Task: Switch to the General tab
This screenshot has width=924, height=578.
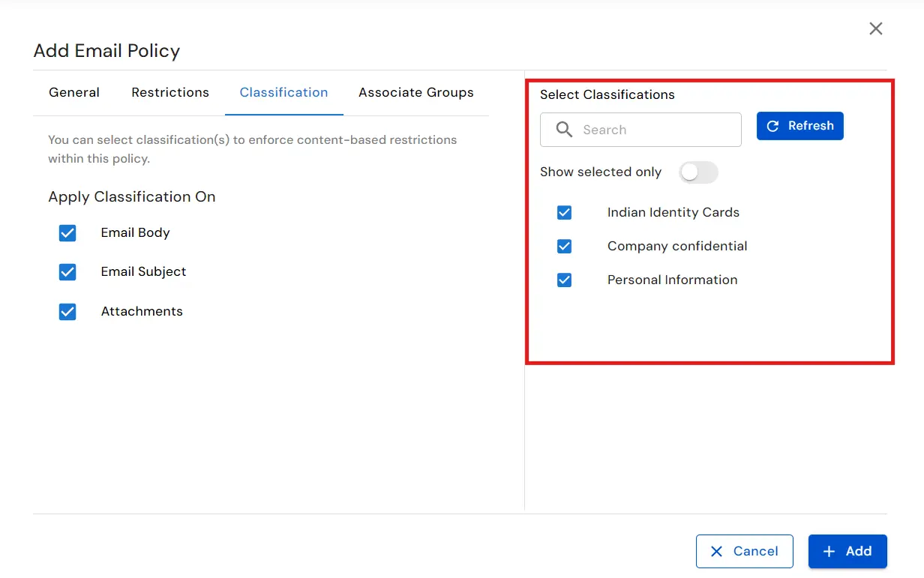Action: (x=74, y=92)
